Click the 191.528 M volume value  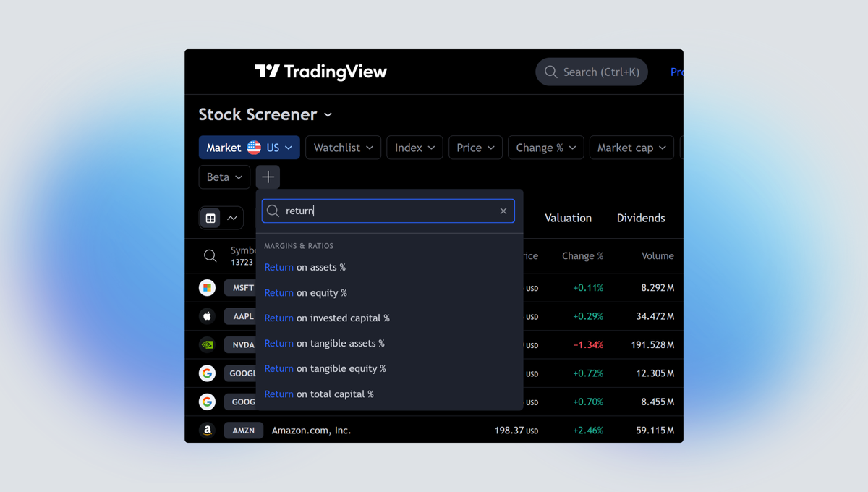pos(652,344)
